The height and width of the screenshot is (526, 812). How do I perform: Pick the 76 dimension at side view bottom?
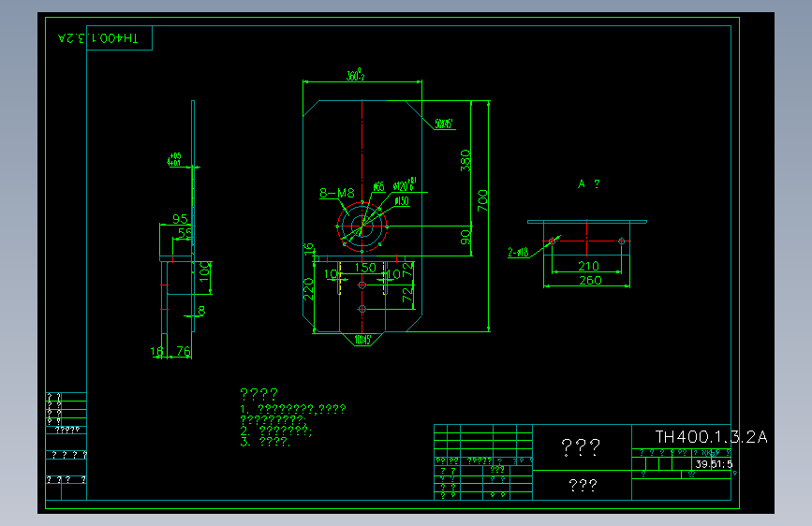[184, 351]
